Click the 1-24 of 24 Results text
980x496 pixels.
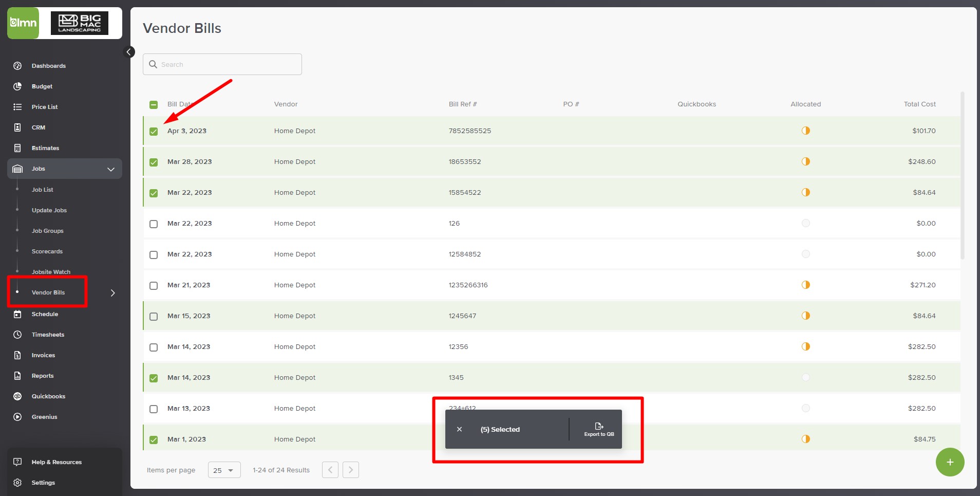click(281, 470)
